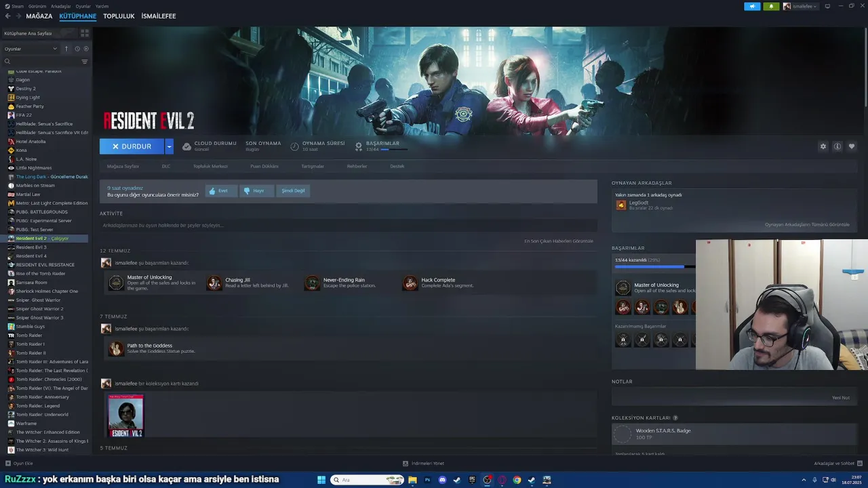Go back with the left arrow
This screenshot has width=868, height=488.
point(7,16)
